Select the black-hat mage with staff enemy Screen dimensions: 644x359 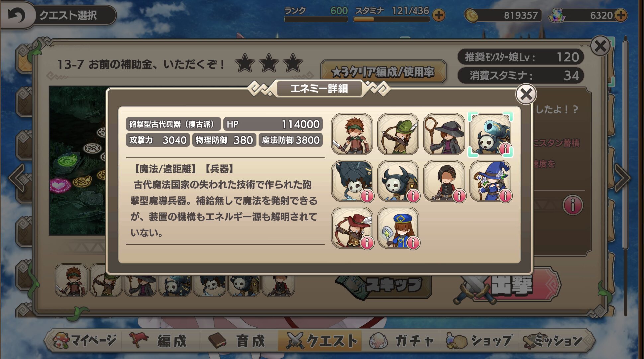(444, 134)
